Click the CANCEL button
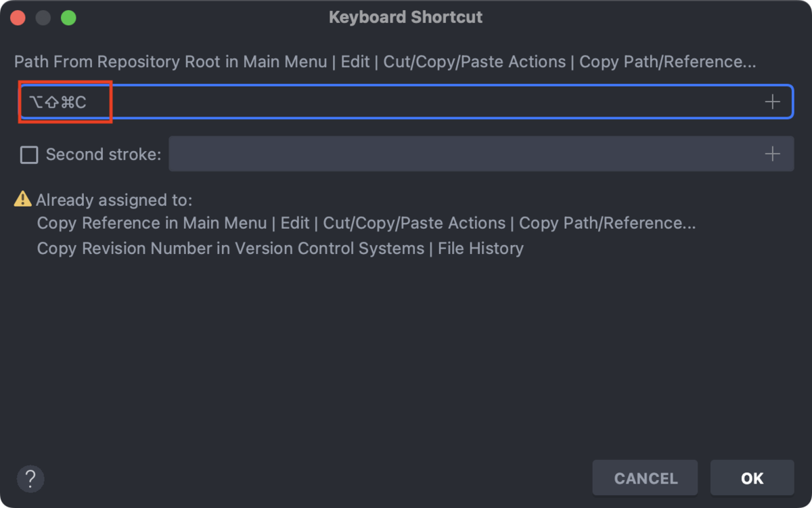Image resolution: width=812 pixels, height=508 pixels. (x=645, y=478)
